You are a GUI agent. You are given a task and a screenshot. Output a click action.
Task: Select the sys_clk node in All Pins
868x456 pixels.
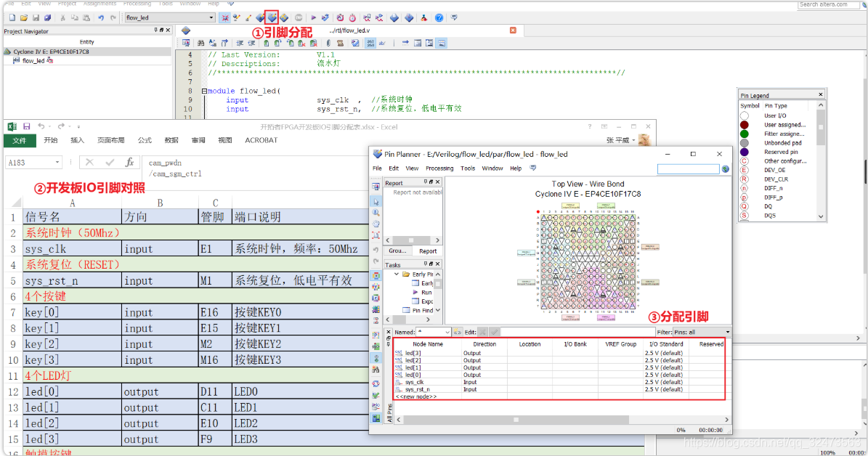click(x=414, y=382)
